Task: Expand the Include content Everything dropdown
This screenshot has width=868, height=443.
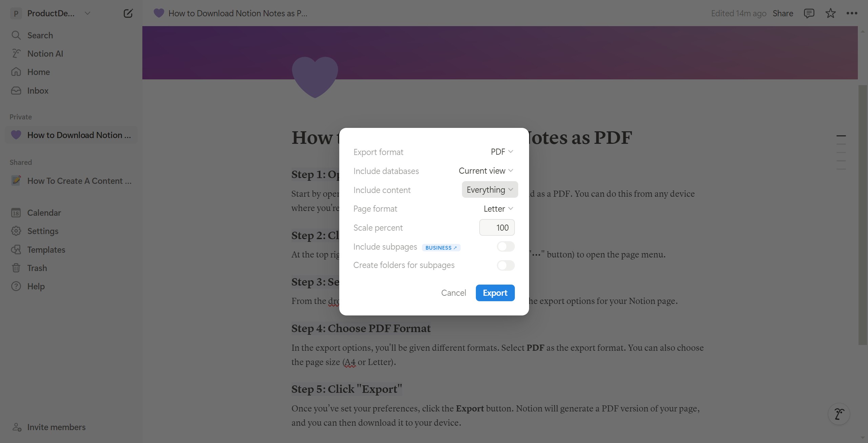Action: point(490,190)
